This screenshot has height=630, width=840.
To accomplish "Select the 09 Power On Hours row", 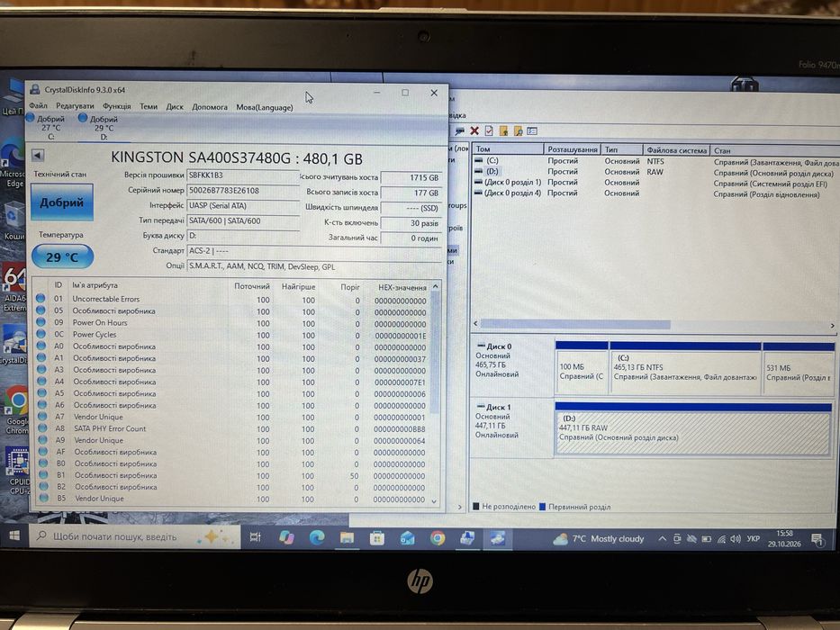I will coord(231,323).
